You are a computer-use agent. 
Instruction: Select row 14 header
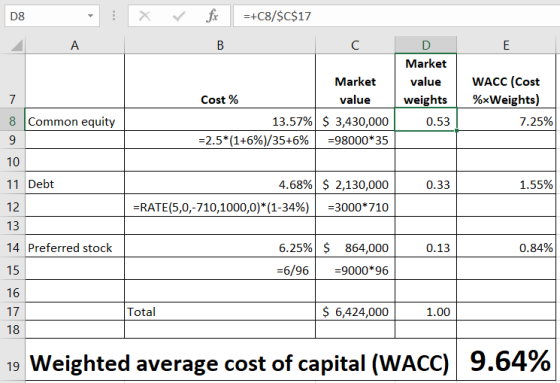pos(13,246)
